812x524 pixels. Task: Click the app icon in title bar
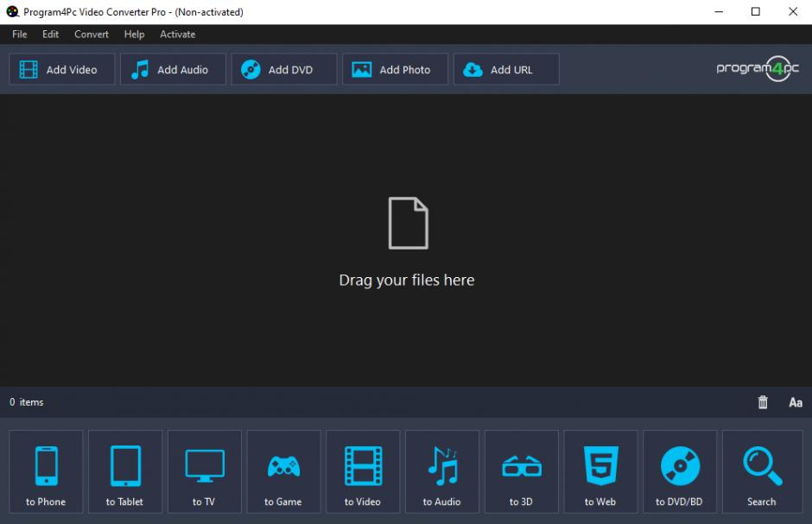tap(12, 11)
